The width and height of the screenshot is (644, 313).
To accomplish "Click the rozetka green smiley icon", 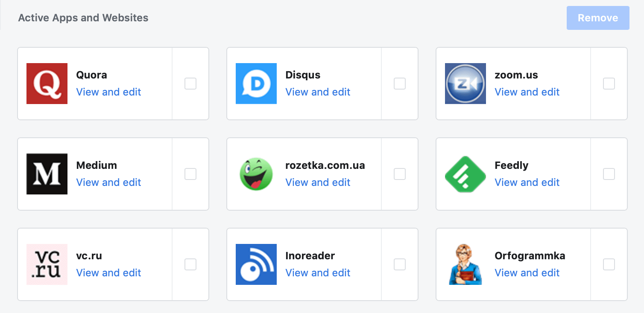I will pyautogui.click(x=256, y=174).
